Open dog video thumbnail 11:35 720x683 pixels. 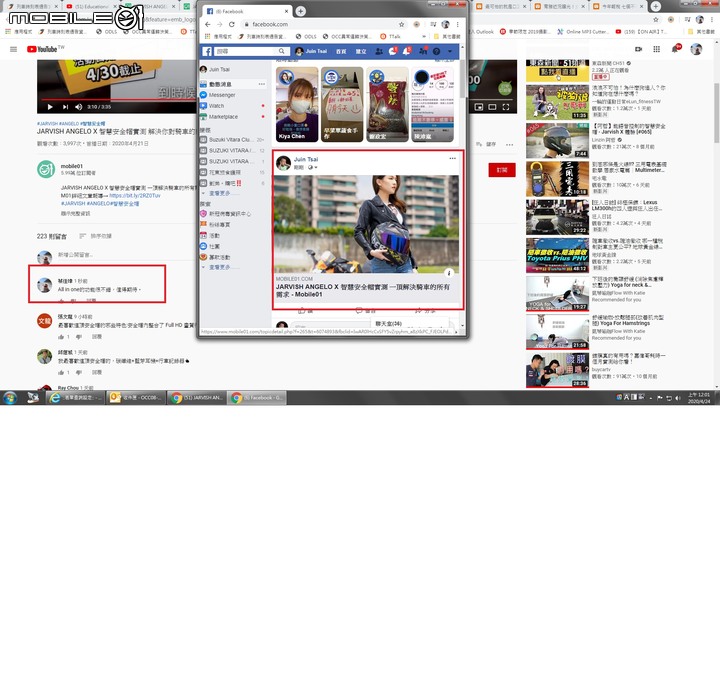(x=557, y=102)
